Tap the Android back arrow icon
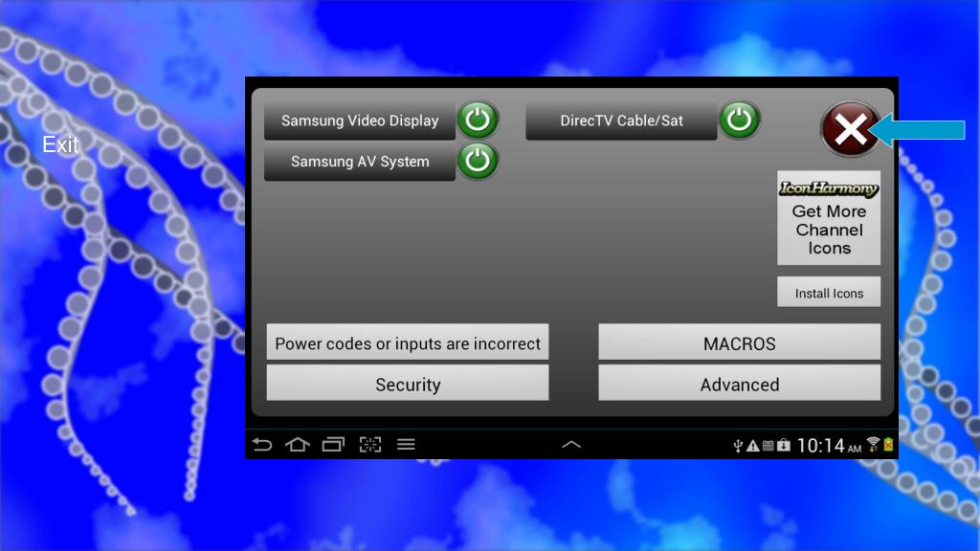 click(262, 445)
